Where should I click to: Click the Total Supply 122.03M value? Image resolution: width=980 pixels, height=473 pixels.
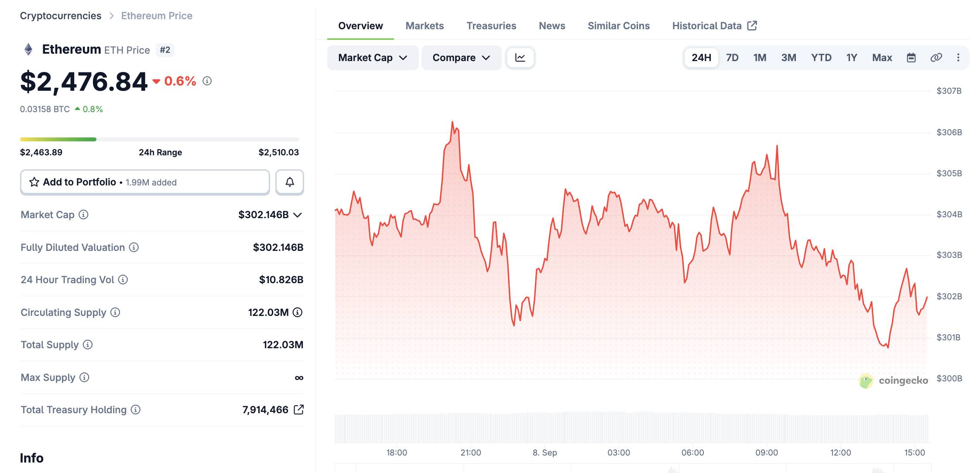click(x=283, y=345)
